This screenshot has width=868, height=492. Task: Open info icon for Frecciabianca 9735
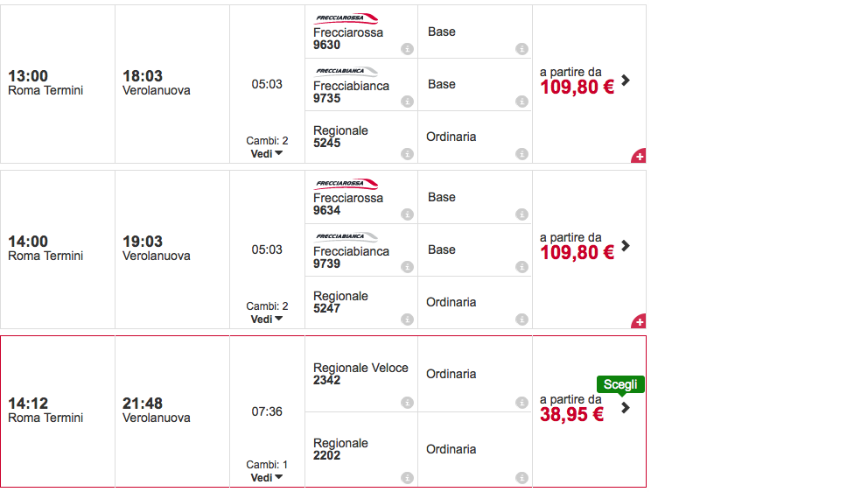408,102
